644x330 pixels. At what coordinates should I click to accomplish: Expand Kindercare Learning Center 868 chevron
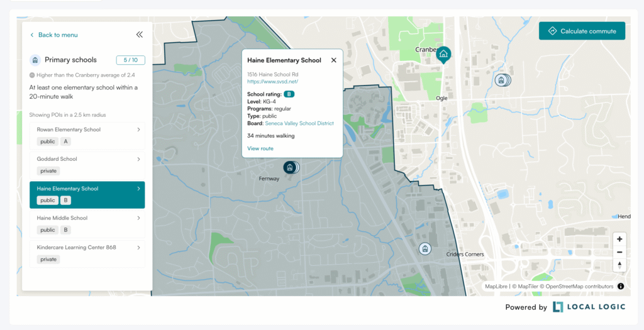coord(138,248)
